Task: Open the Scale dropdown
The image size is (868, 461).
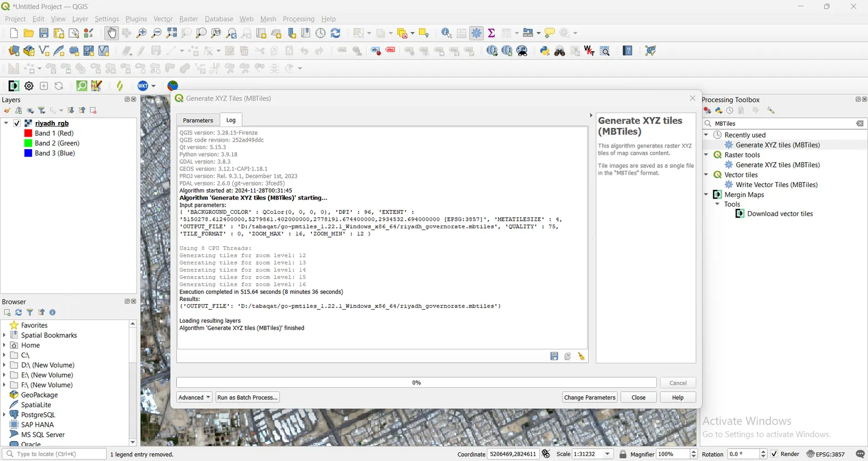Action: pyautogui.click(x=608, y=454)
